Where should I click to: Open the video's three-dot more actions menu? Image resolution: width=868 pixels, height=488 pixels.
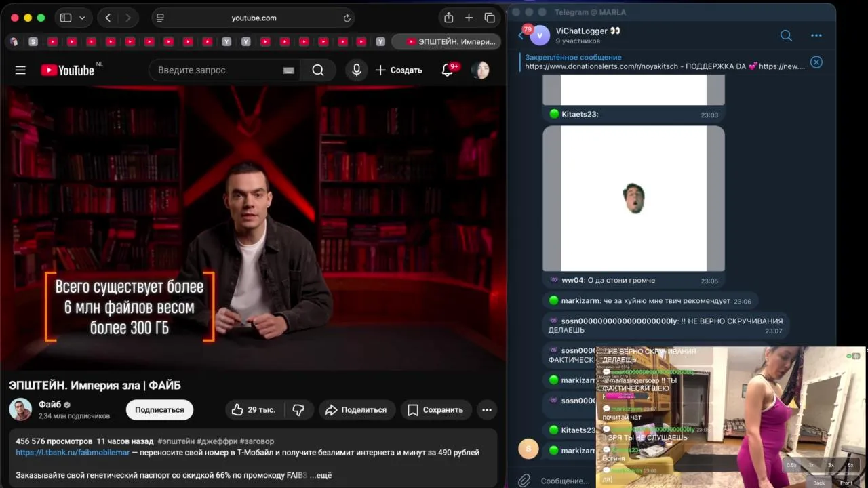click(486, 409)
